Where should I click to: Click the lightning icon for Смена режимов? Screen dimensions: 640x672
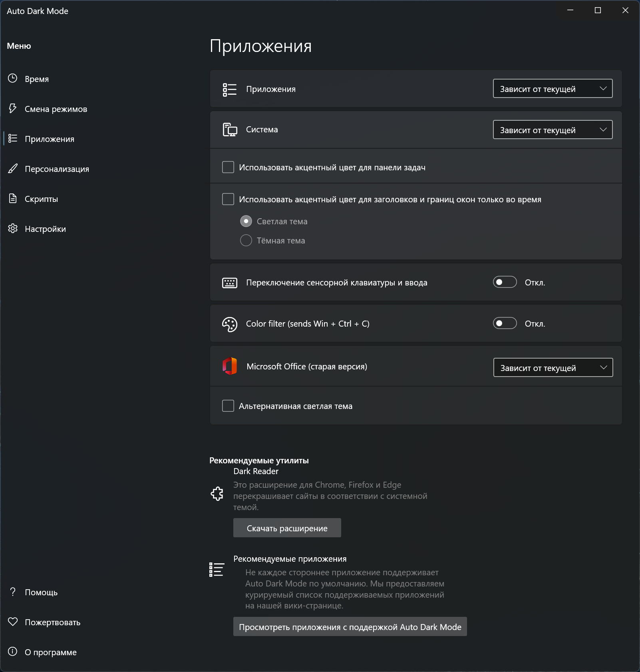click(x=13, y=108)
